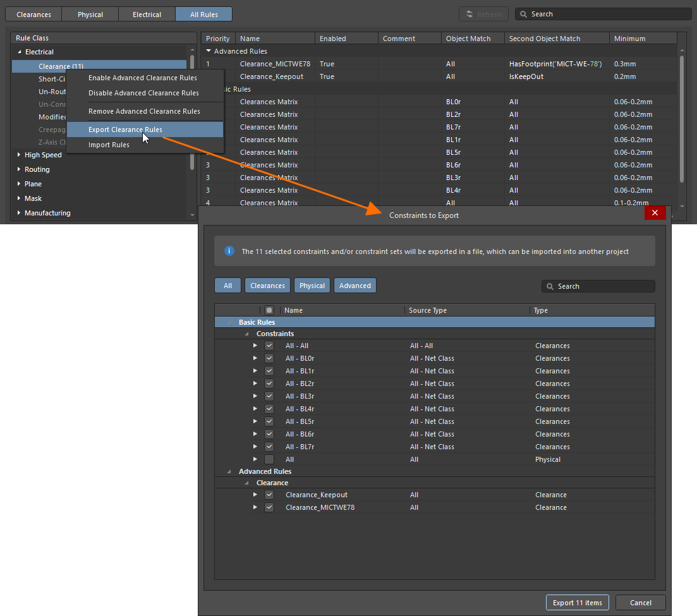Click the Clearances filter button in dialog
Screen dimensions: 697x616
267,286
